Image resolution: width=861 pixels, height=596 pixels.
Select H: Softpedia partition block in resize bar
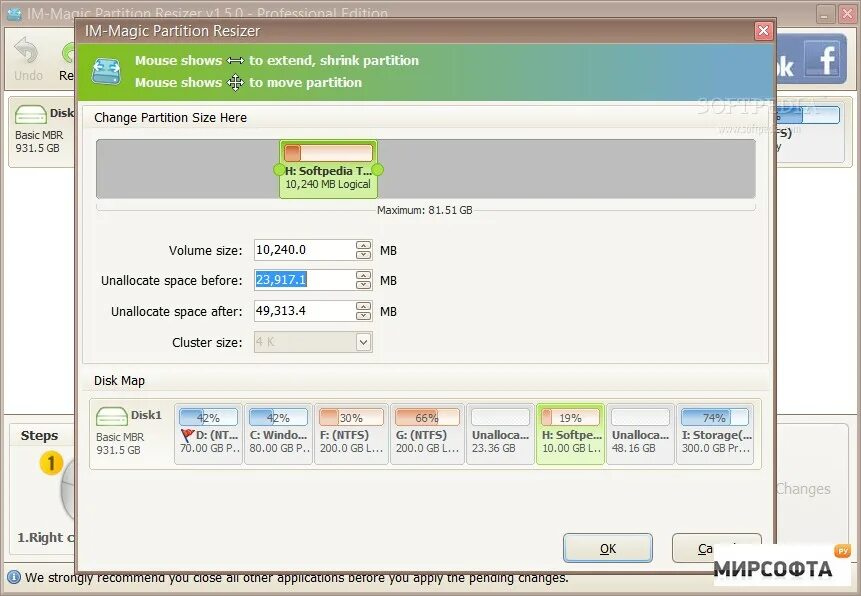coord(328,169)
